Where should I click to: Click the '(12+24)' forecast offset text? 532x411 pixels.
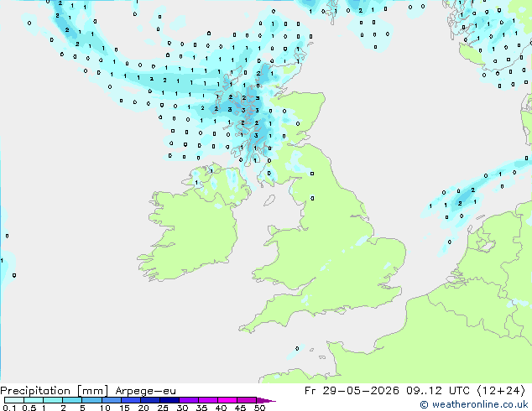(x=501, y=391)
